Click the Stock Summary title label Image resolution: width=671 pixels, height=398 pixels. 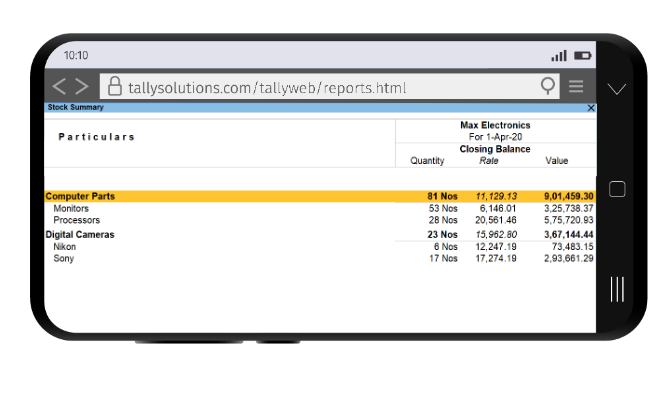pyautogui.click(x=76, y=107)
